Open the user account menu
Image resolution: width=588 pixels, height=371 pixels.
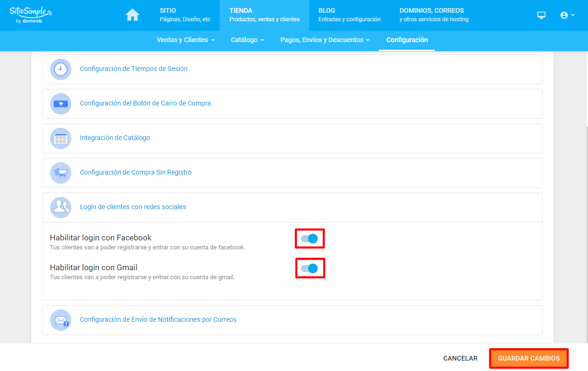567,15
